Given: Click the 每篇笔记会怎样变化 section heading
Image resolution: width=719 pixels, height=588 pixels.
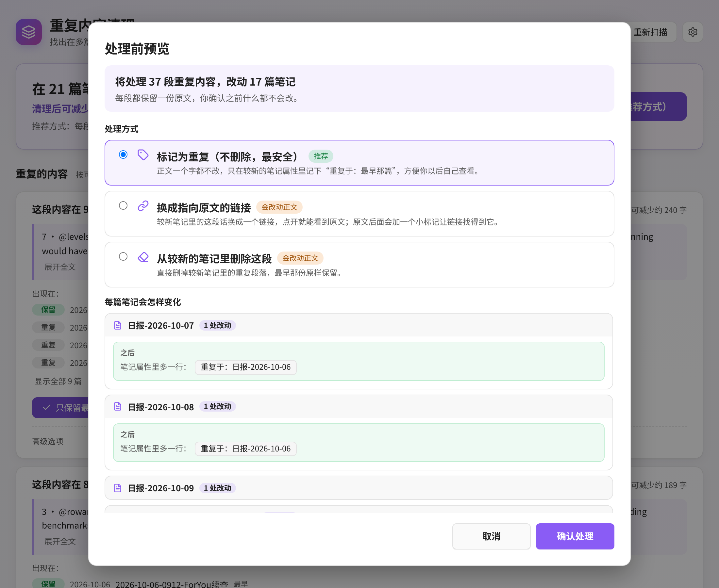Looking at the screenshot, I should click(142, 302).
